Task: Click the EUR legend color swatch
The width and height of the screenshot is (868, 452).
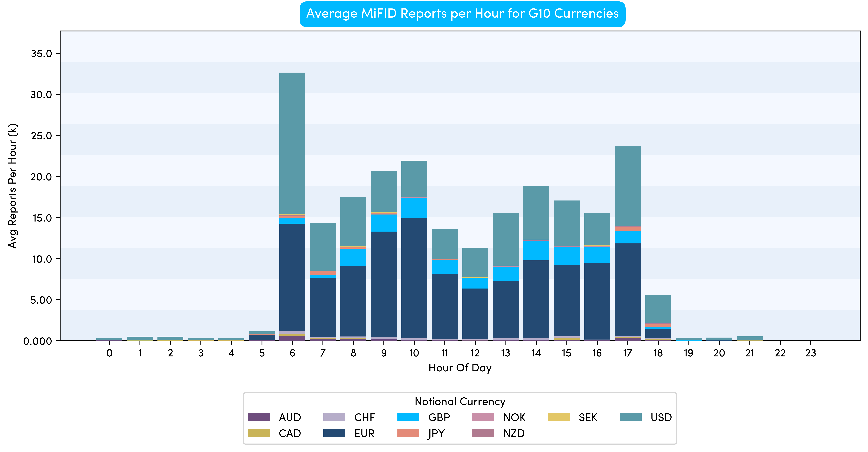Action: pyautogui.click(x=334, y=433)
